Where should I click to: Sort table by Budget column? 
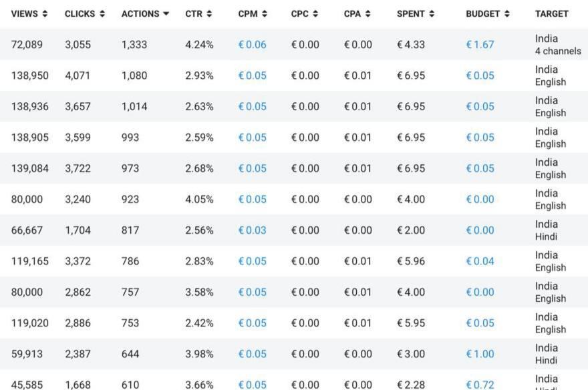487,13
